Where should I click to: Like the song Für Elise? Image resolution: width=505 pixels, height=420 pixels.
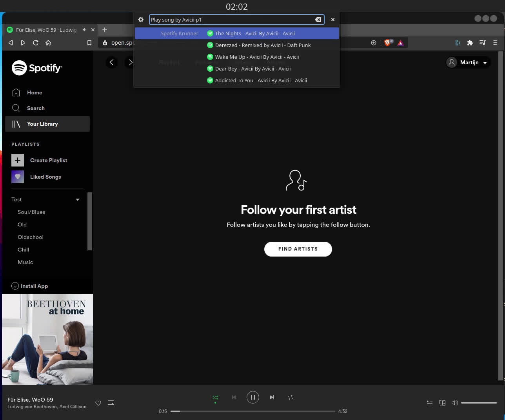[x=98, y=403]
